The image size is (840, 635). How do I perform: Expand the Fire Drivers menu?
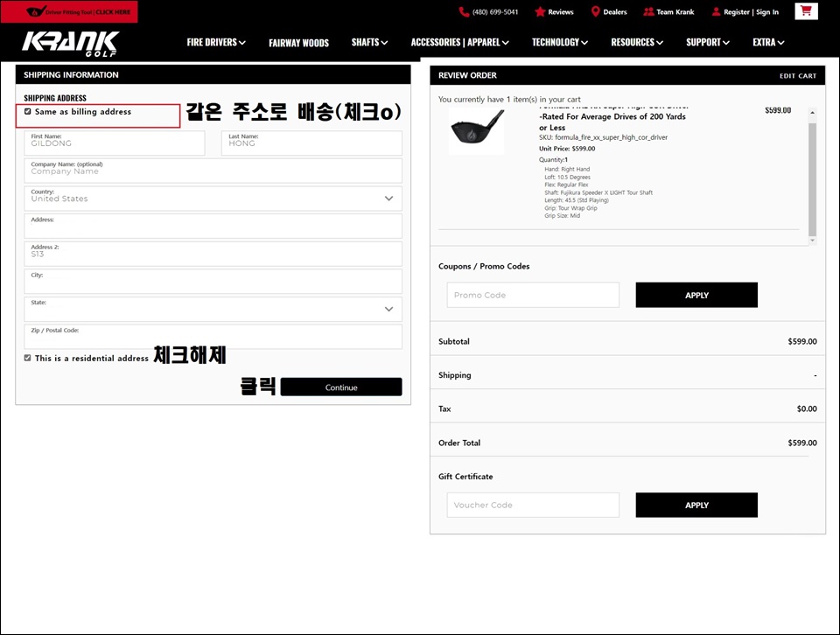click(216, 42)
